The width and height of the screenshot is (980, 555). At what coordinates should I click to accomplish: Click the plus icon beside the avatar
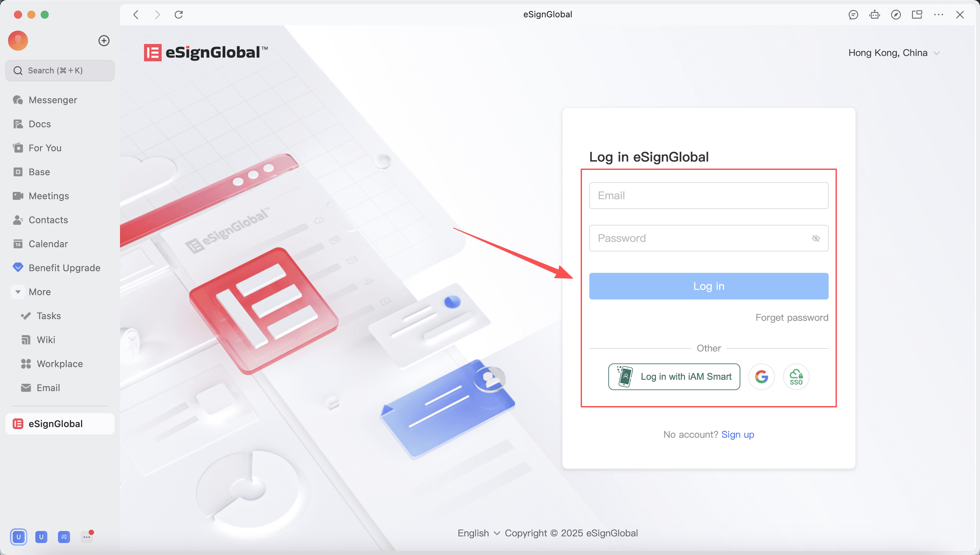click(x=104, y=40)
